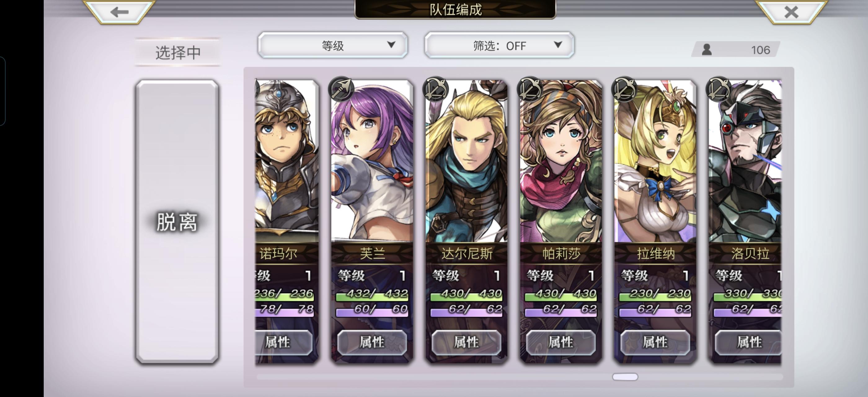
Task: Open the 筛选: OFF filter dropdown
Action: (499, 45)
